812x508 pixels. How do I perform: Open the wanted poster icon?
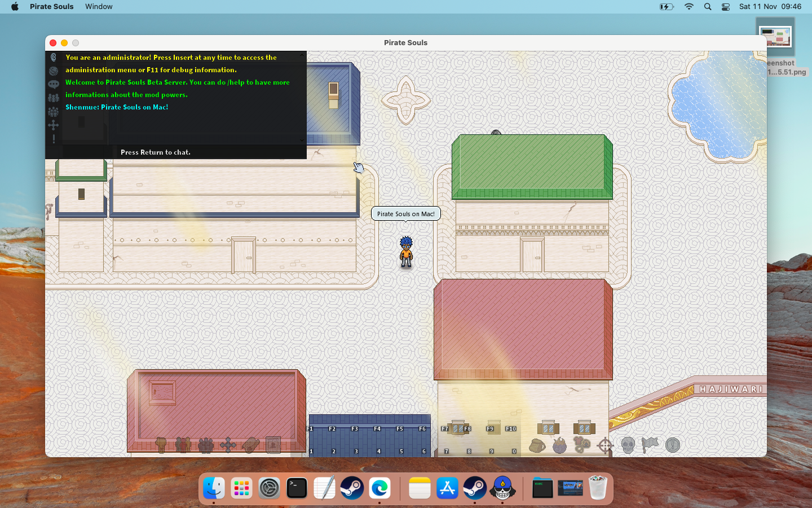[x=273, y=445]
